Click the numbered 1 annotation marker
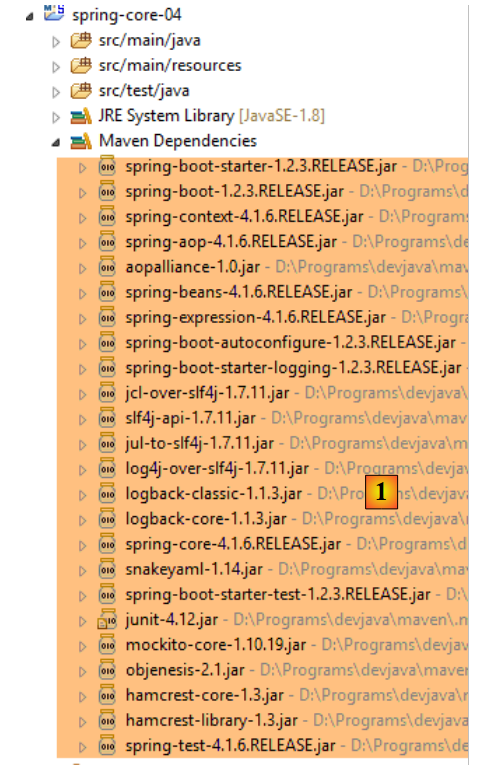Image resolution: width=497 pixels, height=771 pixels. [381, 492]
